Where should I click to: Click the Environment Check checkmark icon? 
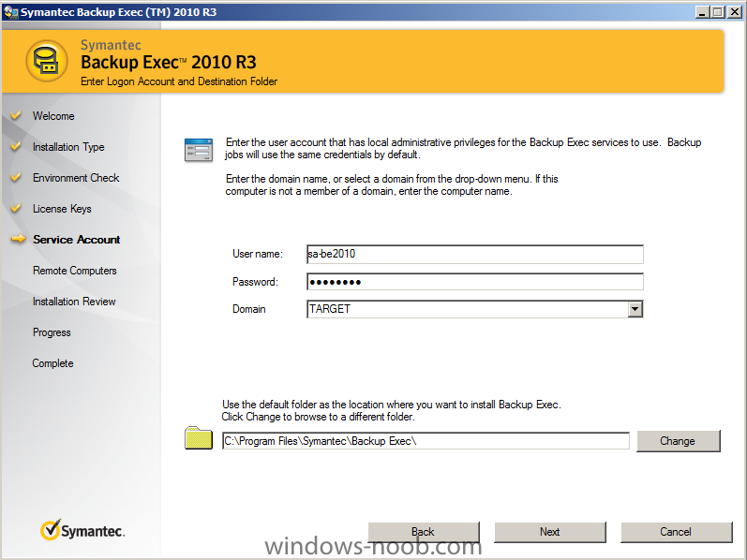pyautogui.click(x=16, y=177)
